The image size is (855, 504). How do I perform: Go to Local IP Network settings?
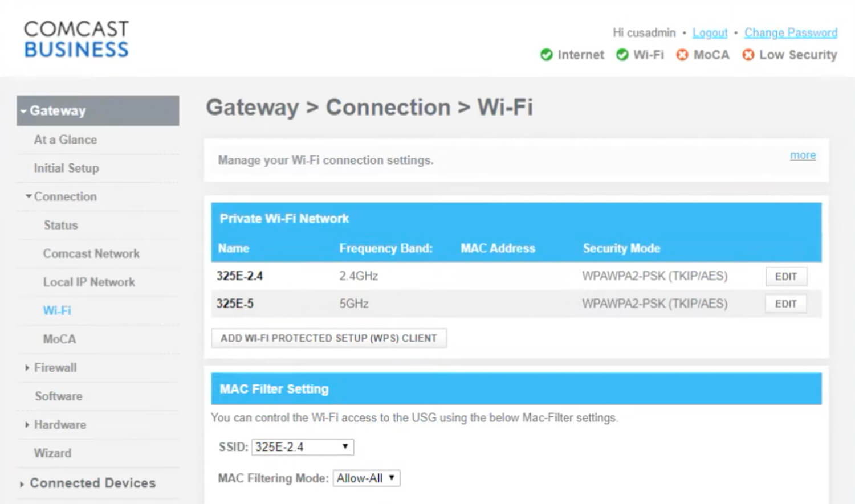(88, 282)
